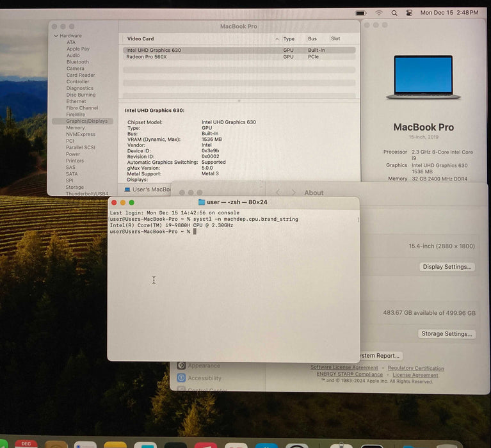491x448 pixels.
Task: Click the MacBook Pro laptop image
Action: click(x=423, y=77)
